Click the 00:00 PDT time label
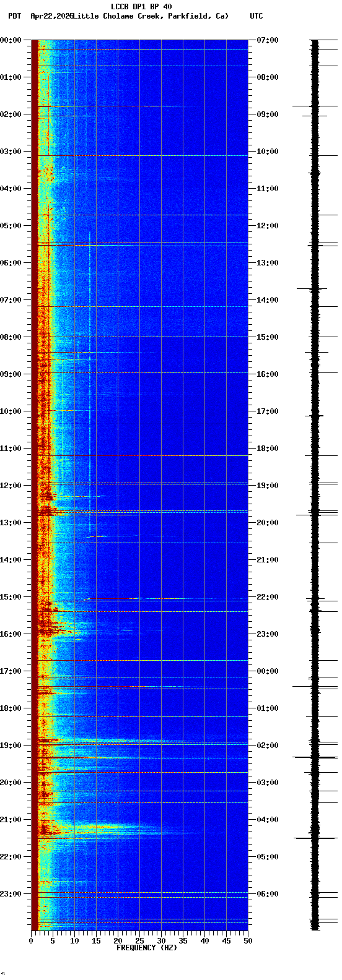Screen dimensions: 342x980 11,40
